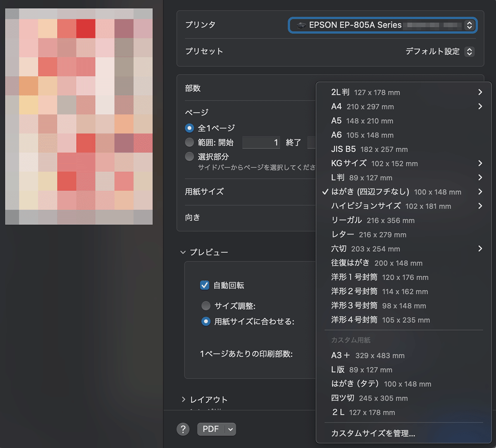The image size is (496, 448).
Task: Click the 部数 copies label
Action: pyautogui.click(x=193, y=88)
